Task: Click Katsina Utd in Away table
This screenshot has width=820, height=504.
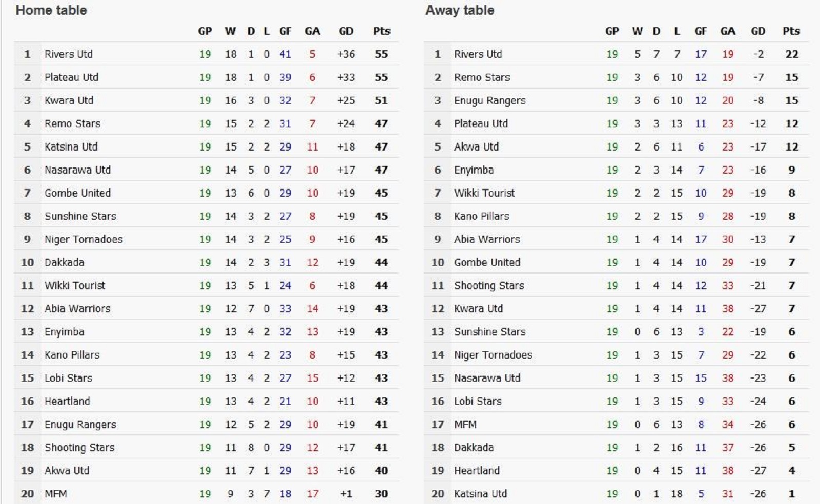Action: [480, 494]
